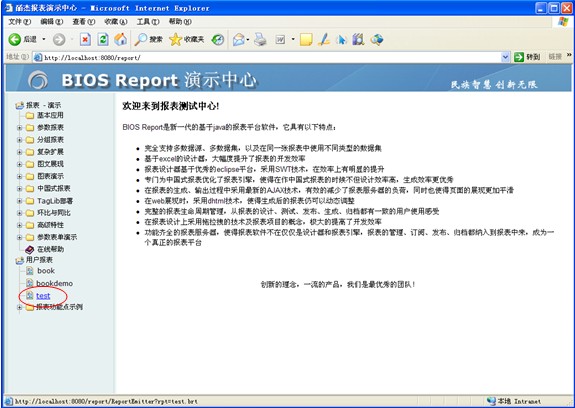Expand the 图表演示 folder node
The width and height of the screenshot is (575, 408).
[x=19, y=176]
